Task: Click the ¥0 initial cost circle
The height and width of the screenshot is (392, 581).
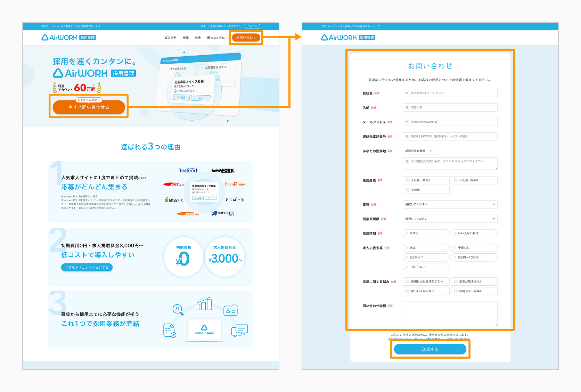Action: coord(183,257)
